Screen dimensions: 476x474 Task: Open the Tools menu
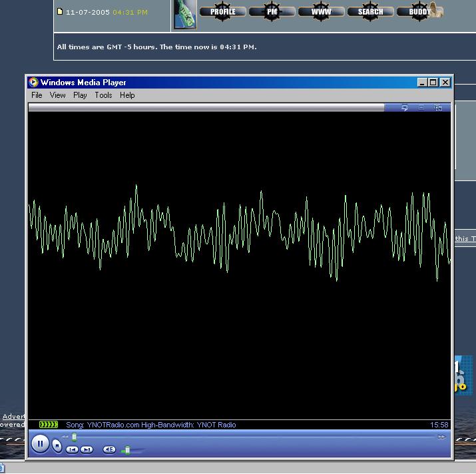pos(103,95)
